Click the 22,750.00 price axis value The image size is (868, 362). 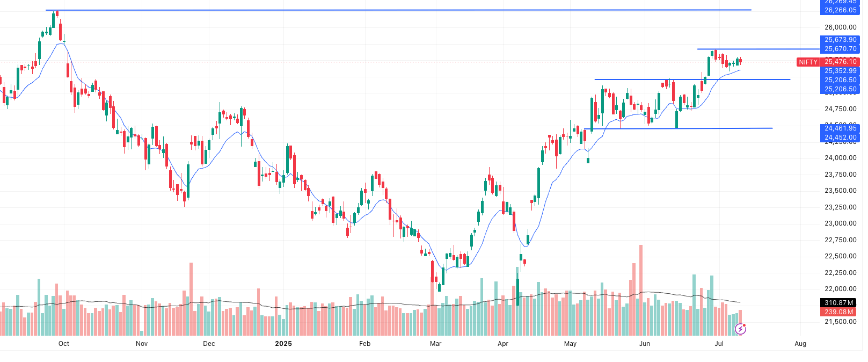840,240
